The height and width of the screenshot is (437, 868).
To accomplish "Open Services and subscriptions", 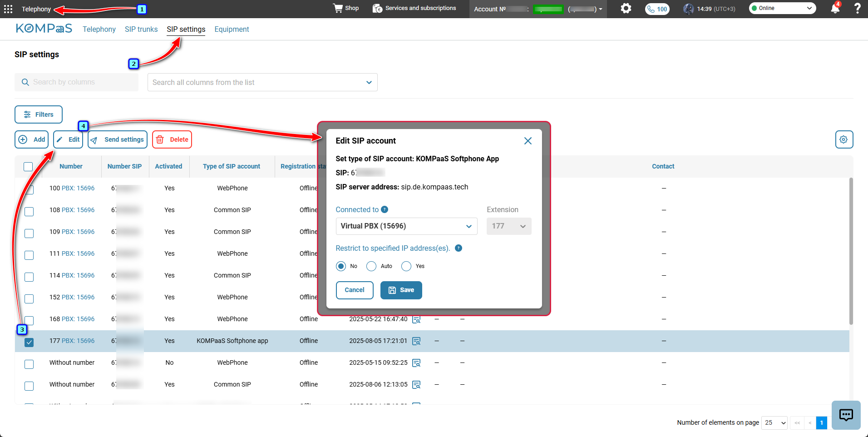I will tap(414, 8).
